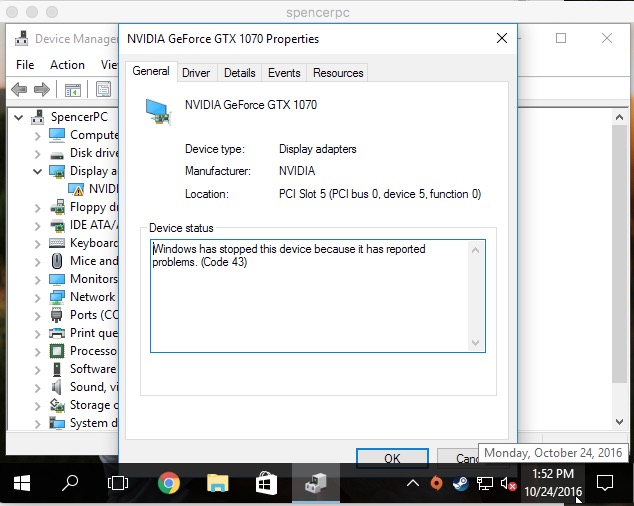Click the Ports plug icon
The height and width of the screenshot is (506, 634).
pyautogui.click(x=57, y=315)
